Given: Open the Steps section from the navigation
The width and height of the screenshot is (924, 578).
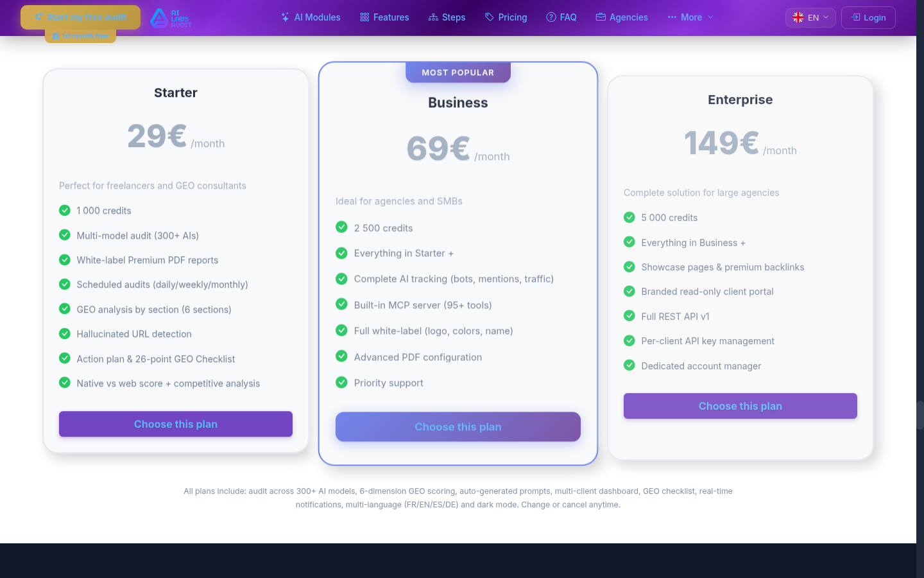Looking at the screenshot, I should coord(447,17).
